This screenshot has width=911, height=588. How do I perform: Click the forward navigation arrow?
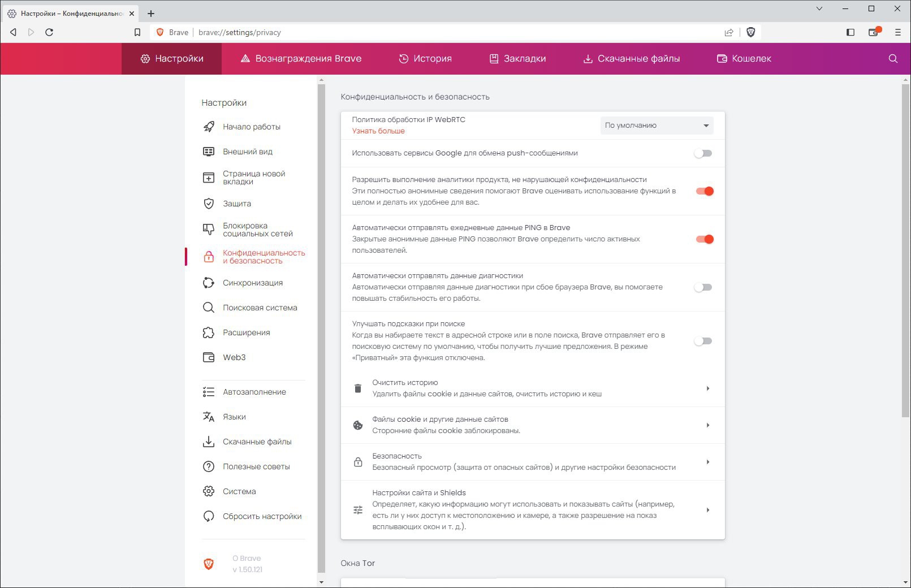click(31, 32)
